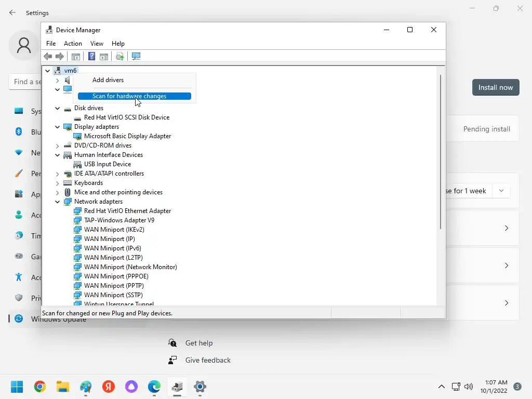Open Microsoft Edge from the taskbar
This screenshot has width=532, height=399.
tap(154, 387)
